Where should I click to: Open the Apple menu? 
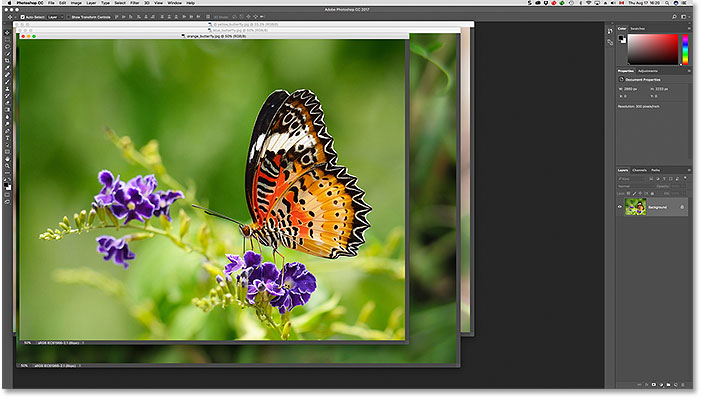tap(8, 3)
